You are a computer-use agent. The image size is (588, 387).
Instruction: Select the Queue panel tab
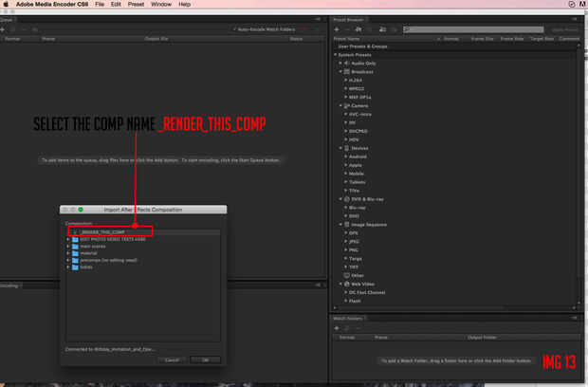(x=7, y=20)
